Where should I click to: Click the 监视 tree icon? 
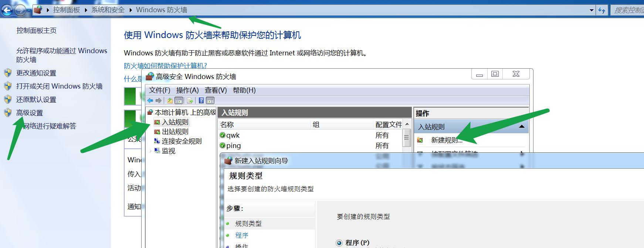[157, 151]
